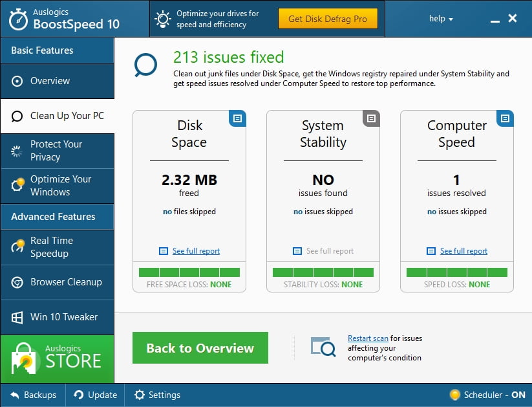Click the Clean Up Your PC magnifier icon
532x407 pixels.
(17, 116)
